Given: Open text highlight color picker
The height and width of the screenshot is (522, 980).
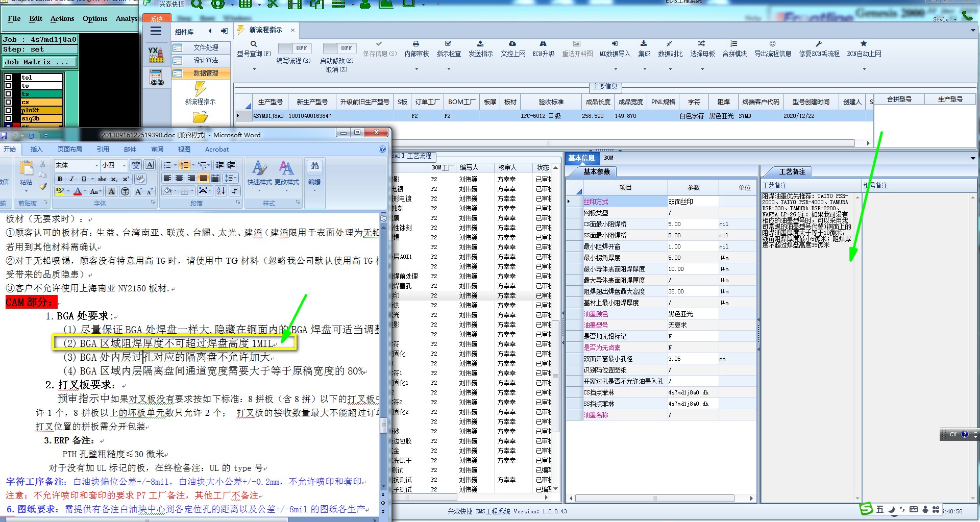Looking at the screenshot, I should pyautogui.click(x=68, y=192).
